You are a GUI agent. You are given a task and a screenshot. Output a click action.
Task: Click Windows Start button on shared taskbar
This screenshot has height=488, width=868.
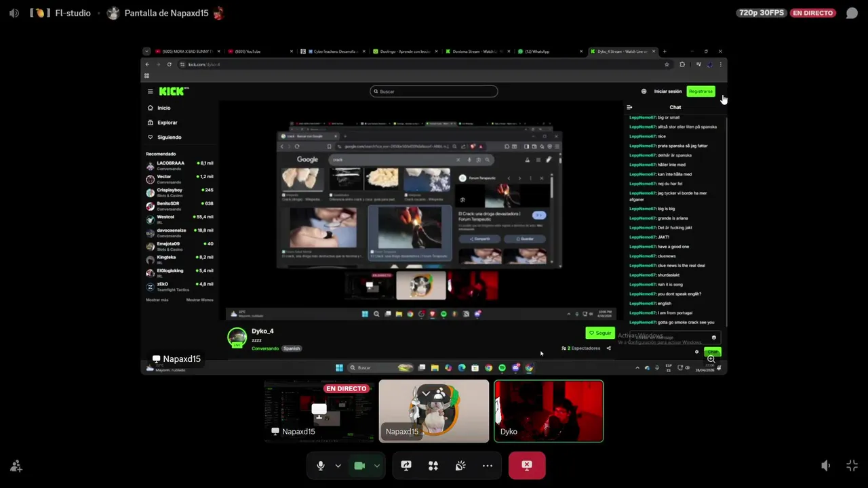[x=339, y=368]
